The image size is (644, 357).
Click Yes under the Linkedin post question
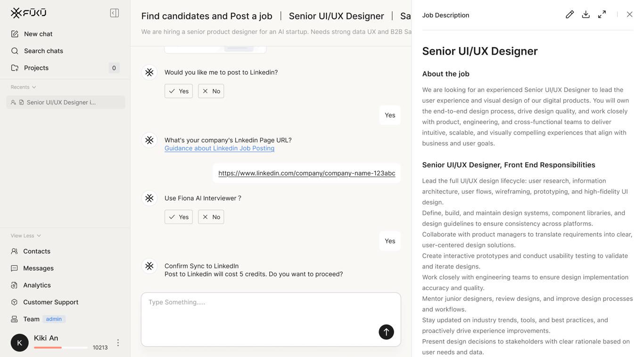coord(179,91)
